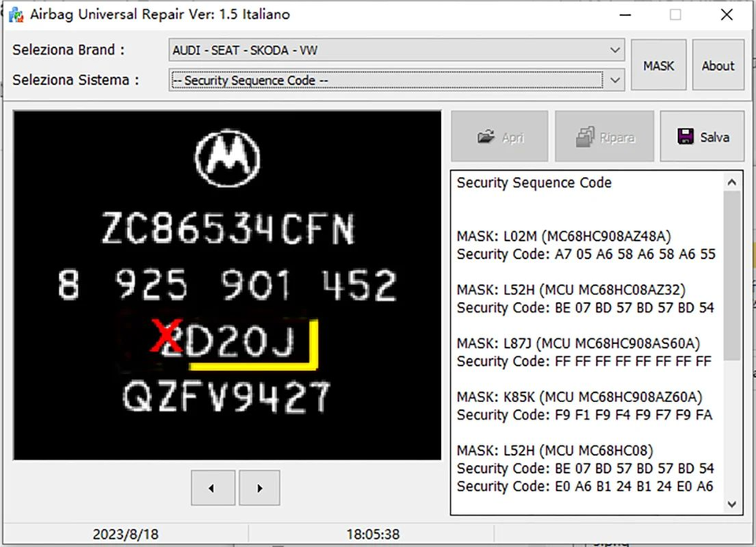The width and height of the screenshot is (756, 547).
Task: Click the ZC86534CFN chip image
Action: [x=228, y=285]
